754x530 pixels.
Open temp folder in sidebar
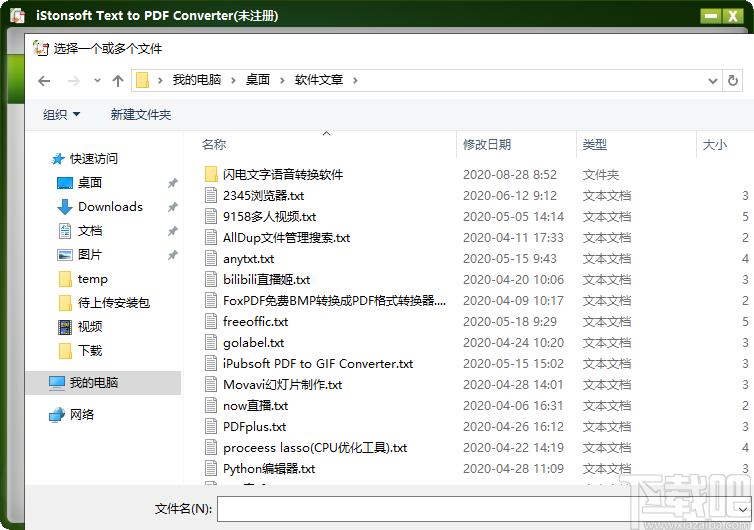(x=92, y=279)
